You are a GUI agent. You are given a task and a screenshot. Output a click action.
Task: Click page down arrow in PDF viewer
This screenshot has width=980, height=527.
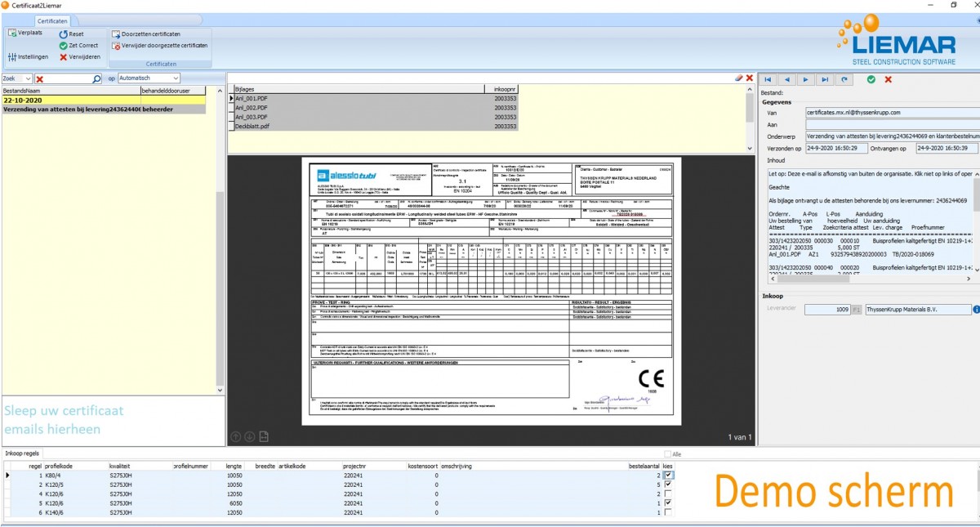tap(251, 437)
